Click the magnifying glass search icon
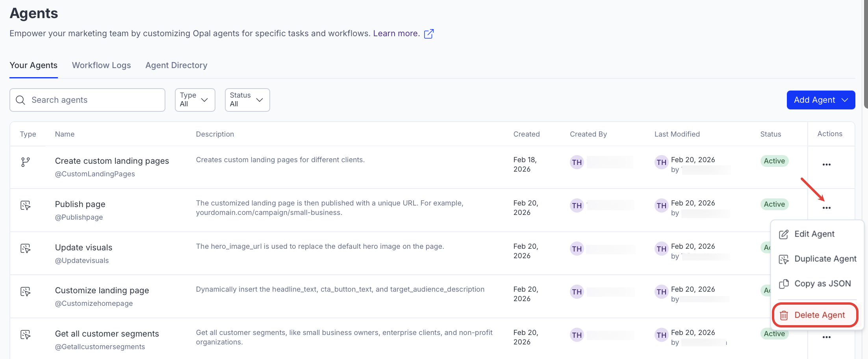Screen dimensions: 868x359 tap(20, 100)
